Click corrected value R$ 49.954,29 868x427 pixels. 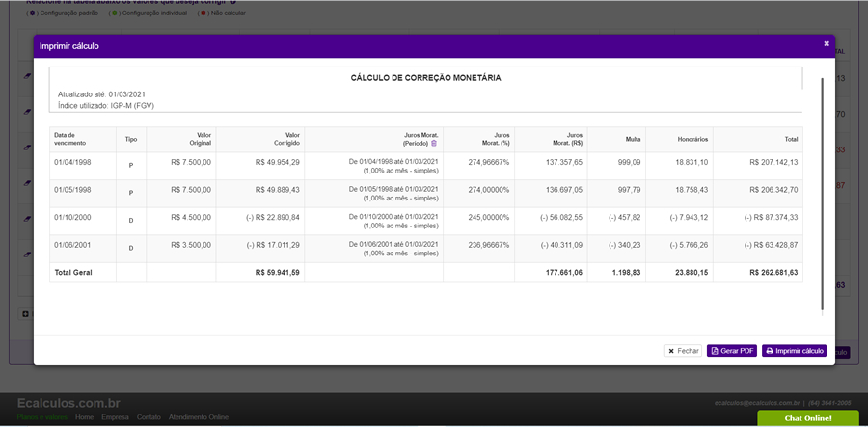coord(278,162)
